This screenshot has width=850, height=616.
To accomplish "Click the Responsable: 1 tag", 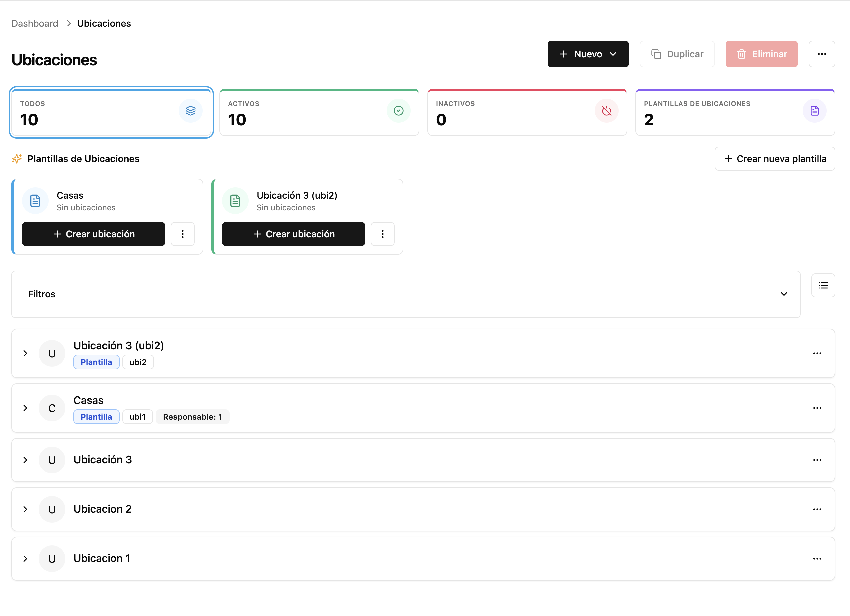I will click(x=193, y=417).
